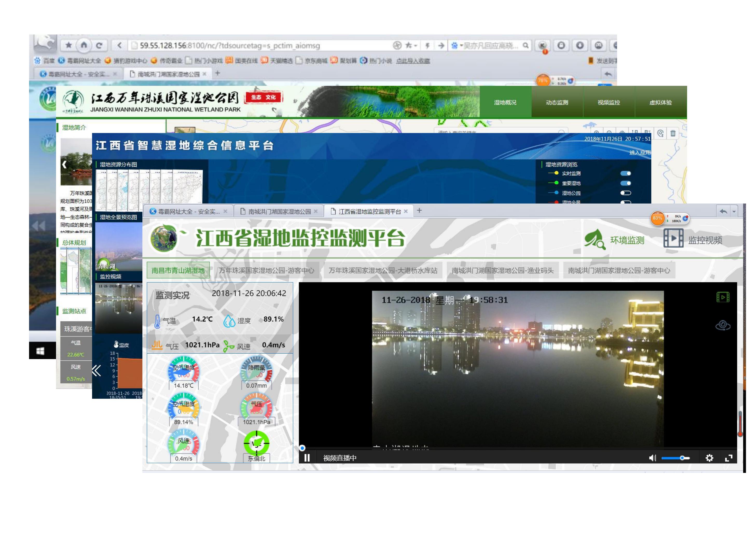
Task: Select 万年珠溪国家湿地公园-游客中心 station tab
Action: (x=266, y=270)
